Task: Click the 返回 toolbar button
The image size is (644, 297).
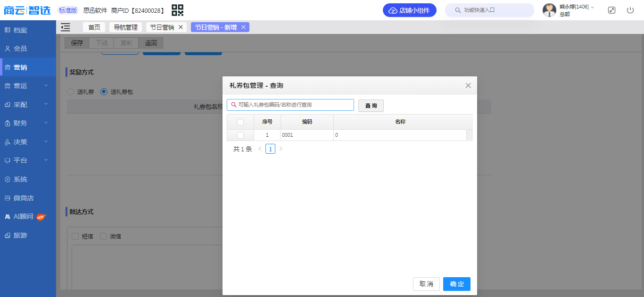Action: pos(151,43)
